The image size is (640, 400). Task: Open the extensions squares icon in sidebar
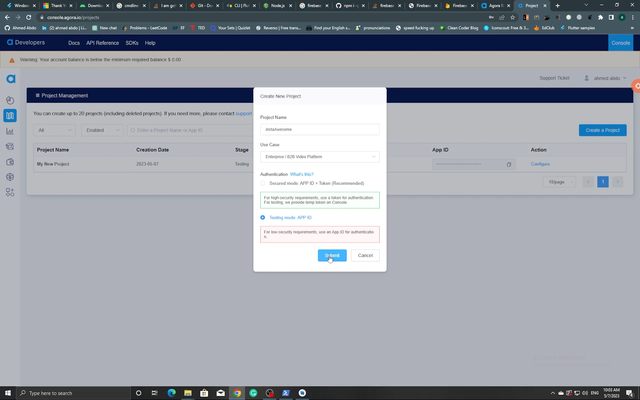point(10,192)
